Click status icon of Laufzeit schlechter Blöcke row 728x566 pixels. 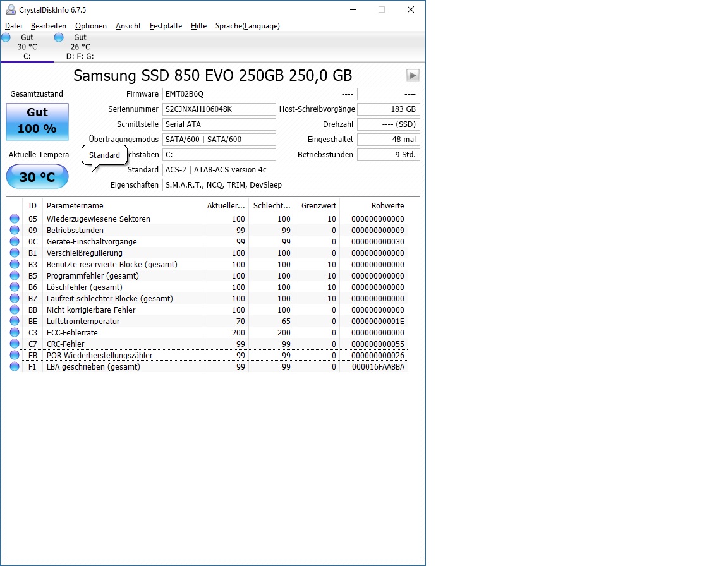[15, 298]
